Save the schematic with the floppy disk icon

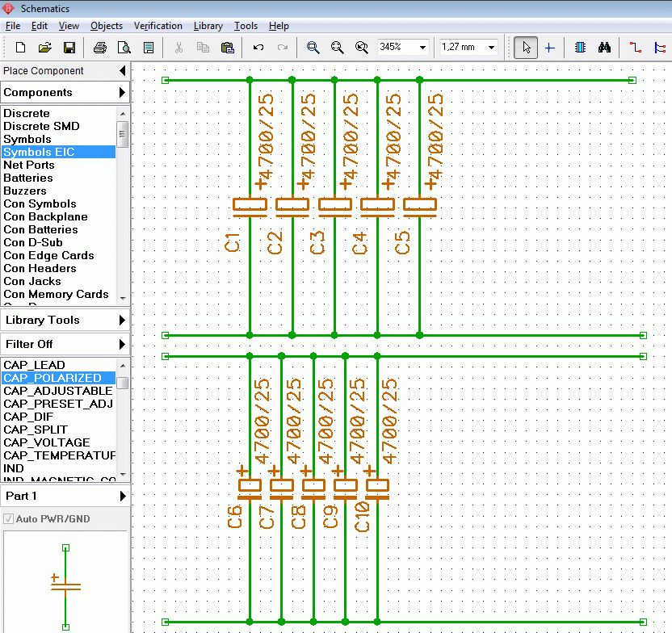tap(69, 48)
